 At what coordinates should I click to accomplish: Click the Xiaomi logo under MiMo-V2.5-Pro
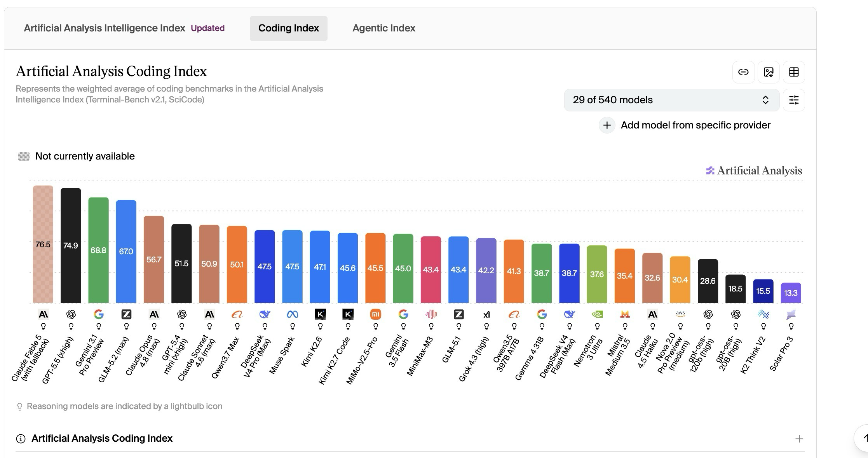pyautogui.click(x=375, y=314)
